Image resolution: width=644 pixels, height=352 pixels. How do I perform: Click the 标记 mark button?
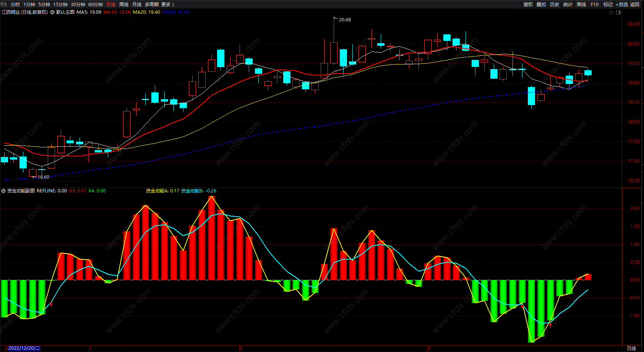608,5
